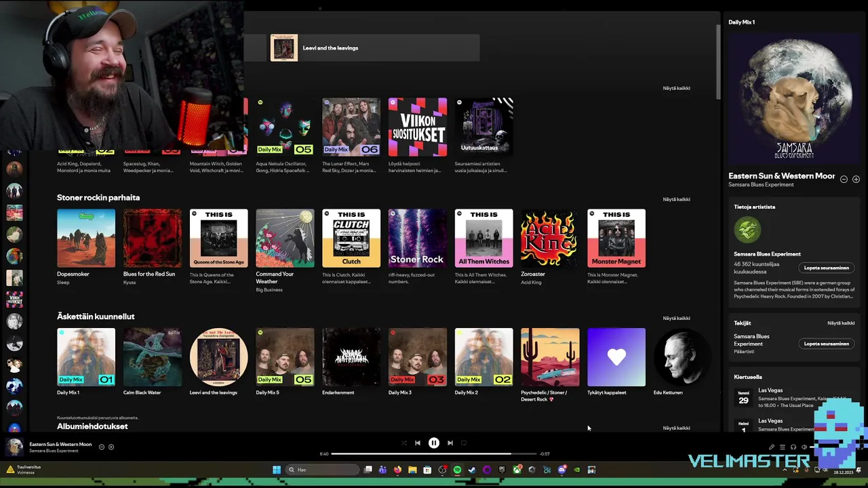This screenshot has width=868, height=488.
Task: Click the Hae taskbar search box
Action: [x=322, y=470]
